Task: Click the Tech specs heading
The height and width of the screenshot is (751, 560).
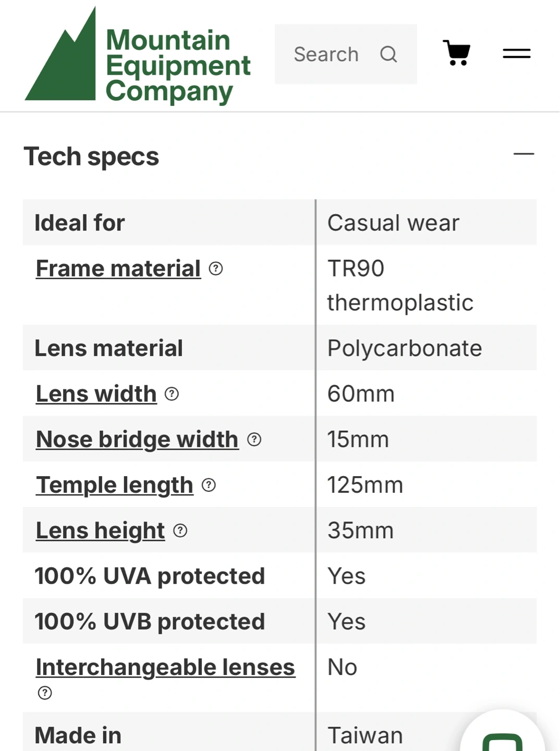Action: click(91, 156)
